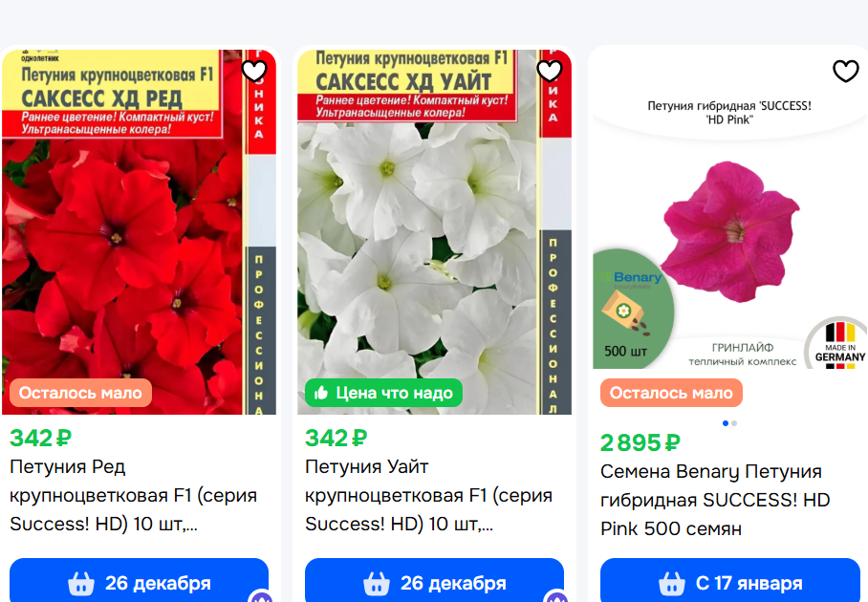868x602 pixels.
Task: Open 'Семена Benary Петуния гибридная' title link
Action: click(715, 500)
